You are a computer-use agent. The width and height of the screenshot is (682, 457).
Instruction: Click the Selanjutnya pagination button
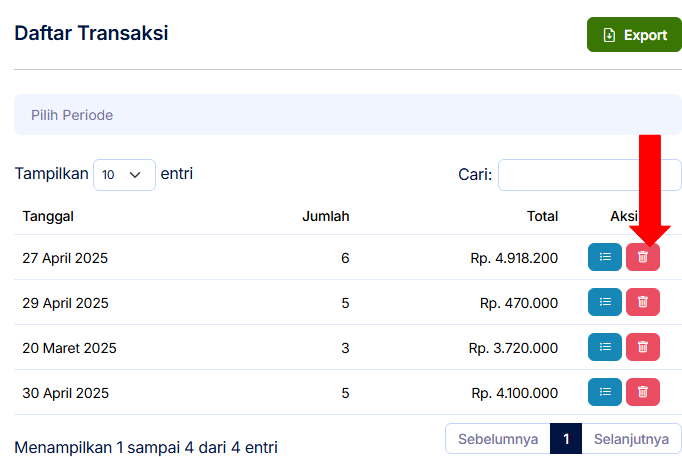pyautogui.click(x=632, y=439)
